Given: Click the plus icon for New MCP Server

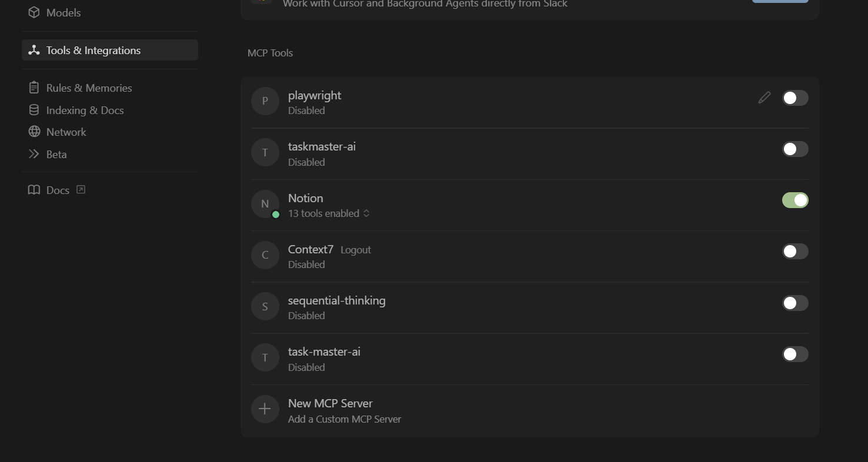Looking at the screenshot, I should coord(265,409).
